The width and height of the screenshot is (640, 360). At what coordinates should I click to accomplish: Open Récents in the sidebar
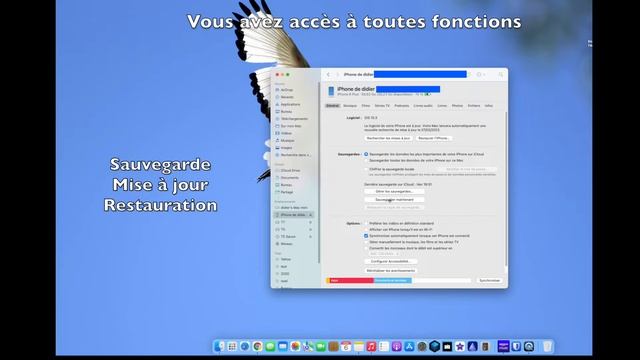tap(287, 97)
